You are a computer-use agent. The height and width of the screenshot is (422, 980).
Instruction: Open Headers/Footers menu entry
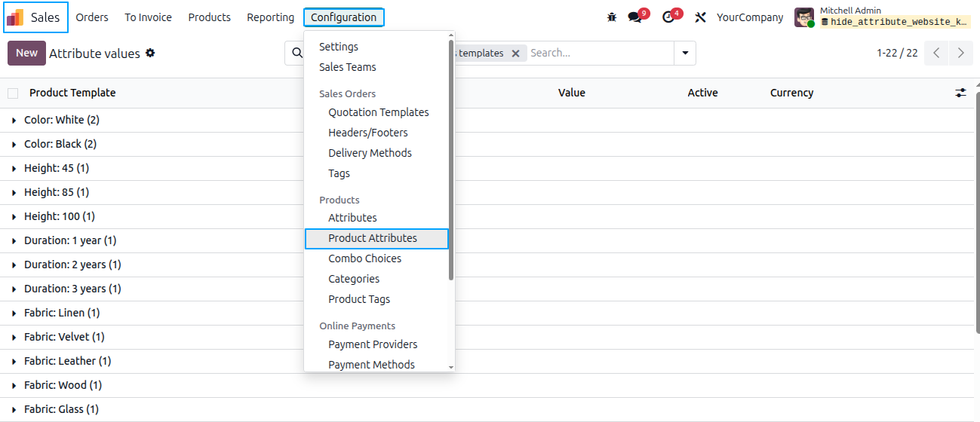coord(368,133)
